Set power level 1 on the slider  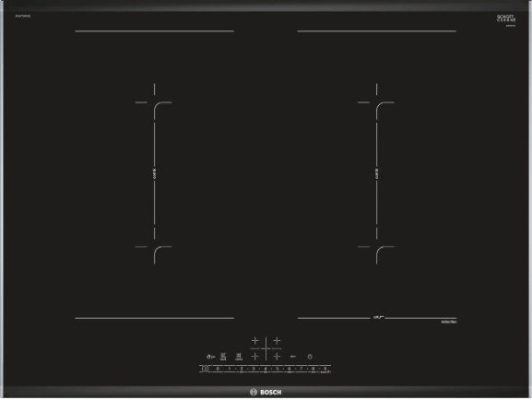coord(230,369)
